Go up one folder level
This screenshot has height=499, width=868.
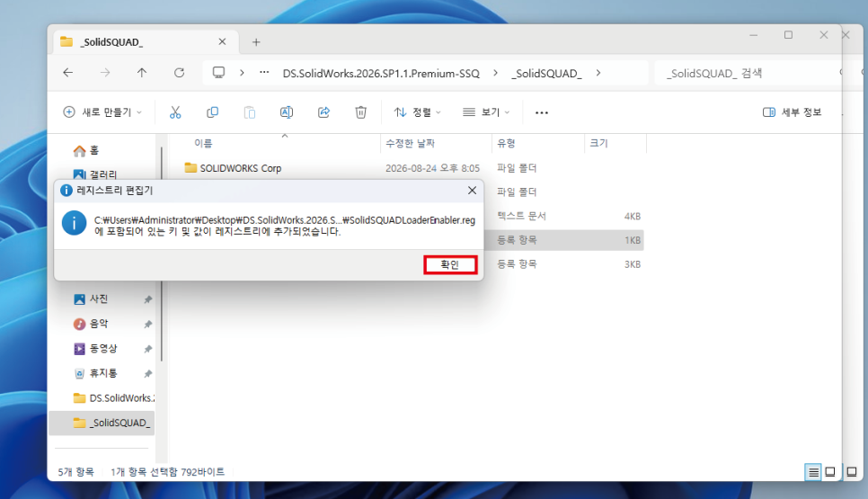pyautogui.click(x=142, y=73)
